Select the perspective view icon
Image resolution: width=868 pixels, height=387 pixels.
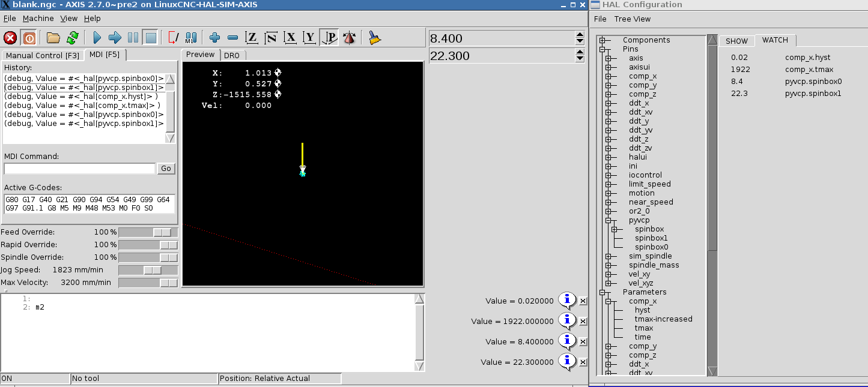pyautogui.click(x=329, y=38)
